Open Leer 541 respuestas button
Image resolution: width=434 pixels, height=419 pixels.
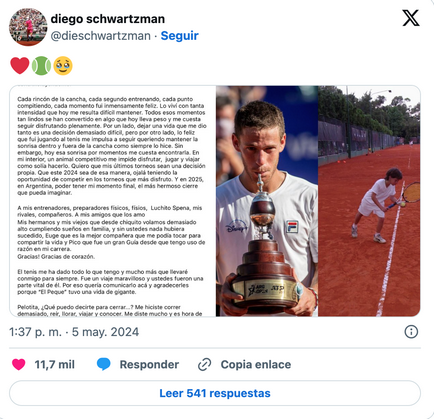pos(215,393)
